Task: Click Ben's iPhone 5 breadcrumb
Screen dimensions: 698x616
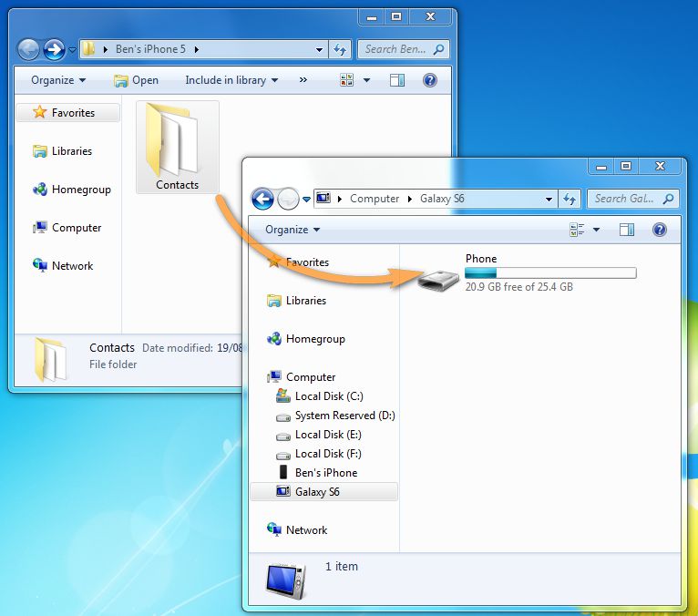Action: click(x=150, y=49)
